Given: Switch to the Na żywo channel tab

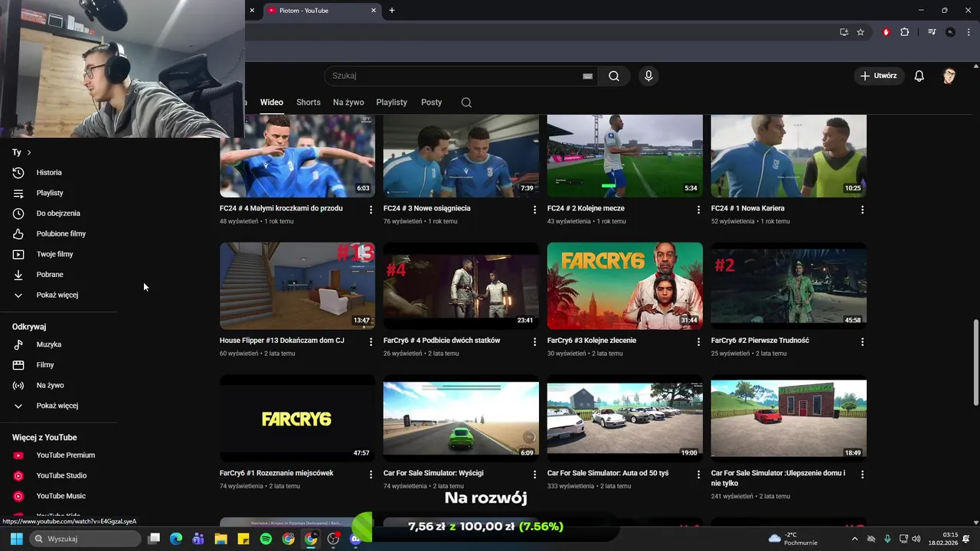Looking at the screenshot, I should 348,103.
